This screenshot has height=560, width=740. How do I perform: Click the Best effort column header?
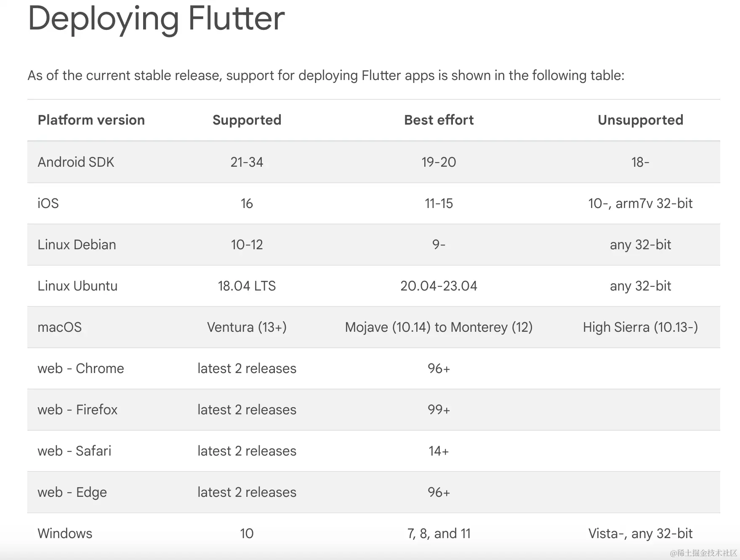[439, 120]
